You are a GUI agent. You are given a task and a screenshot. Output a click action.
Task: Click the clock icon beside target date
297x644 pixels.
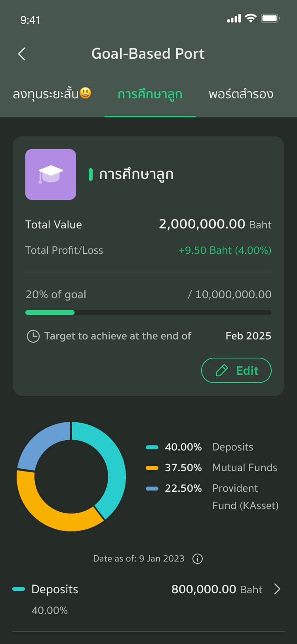(33, 336)
